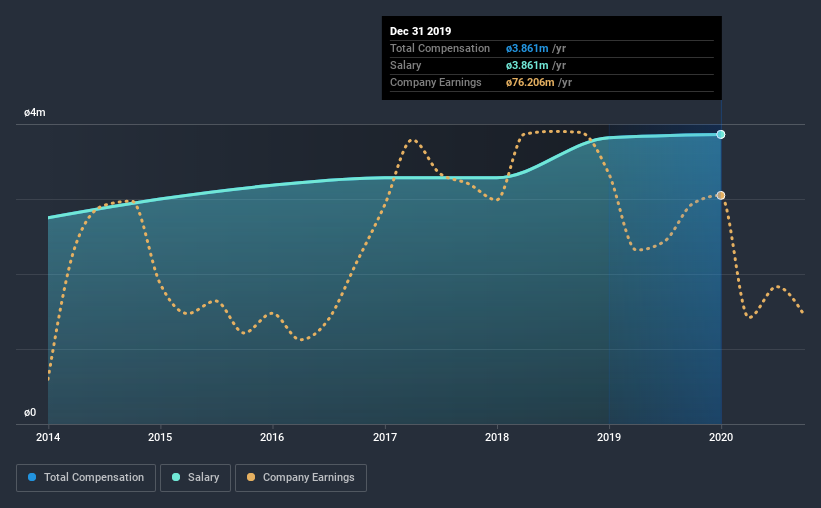Click the 2020 x-axis label
Image resolution: width=821 pixels, height=508 pixels.
(x=721, y=437)
